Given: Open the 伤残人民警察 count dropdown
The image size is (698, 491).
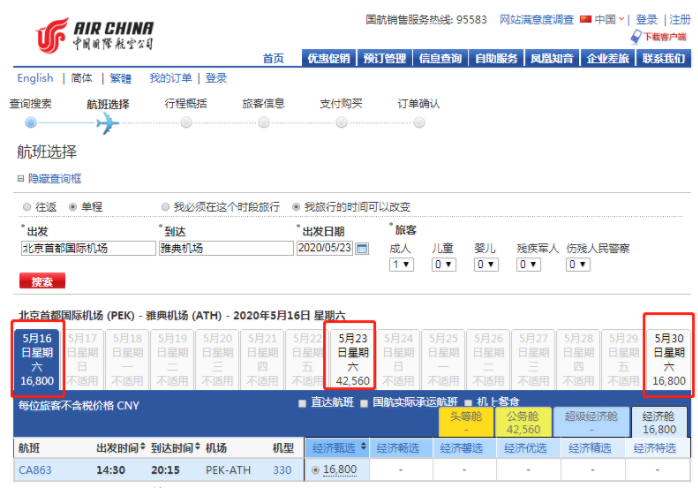Looking at the screenshot, I should click(x=578, y=264).
